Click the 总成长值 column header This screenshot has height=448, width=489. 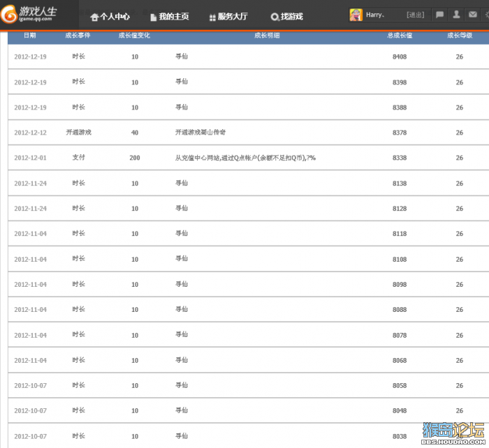[400, 35]
